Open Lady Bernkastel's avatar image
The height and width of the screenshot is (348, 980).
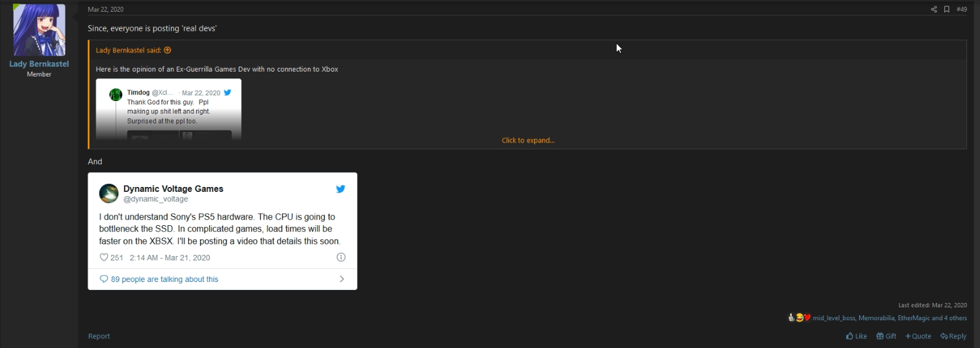[x=39, y=30]
